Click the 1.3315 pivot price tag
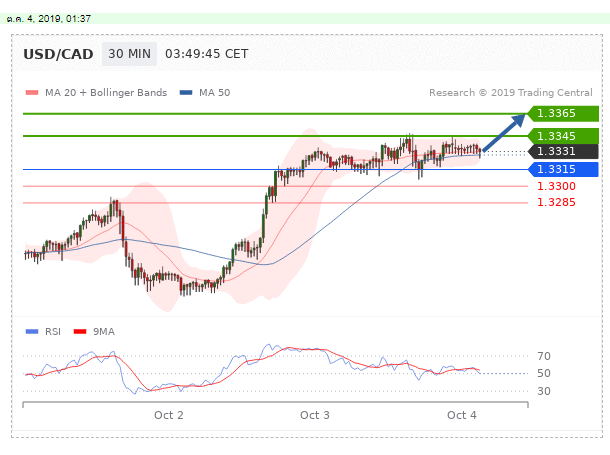This screenshot has width=610, height=455. click(563, 169)
